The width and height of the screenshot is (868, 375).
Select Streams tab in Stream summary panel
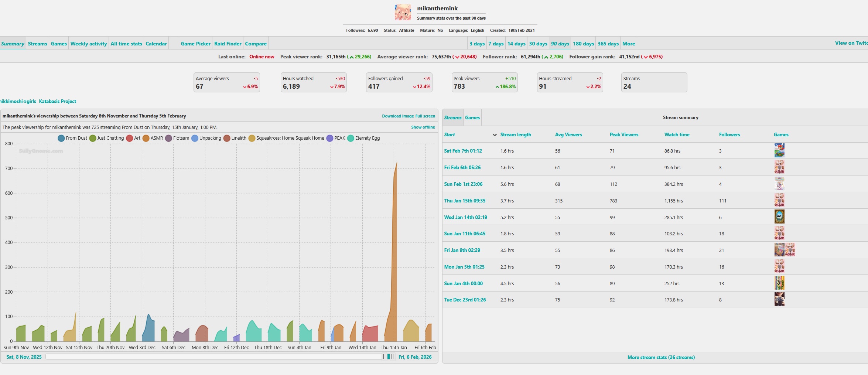pos(453,117)
